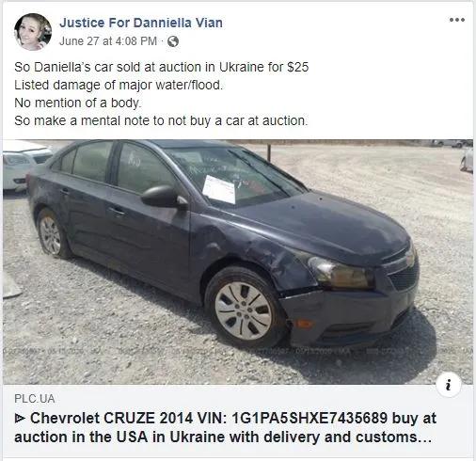This screenshot has width=476, height=461.
Task: Click the globe public audience icon
Action: point(173,41)
